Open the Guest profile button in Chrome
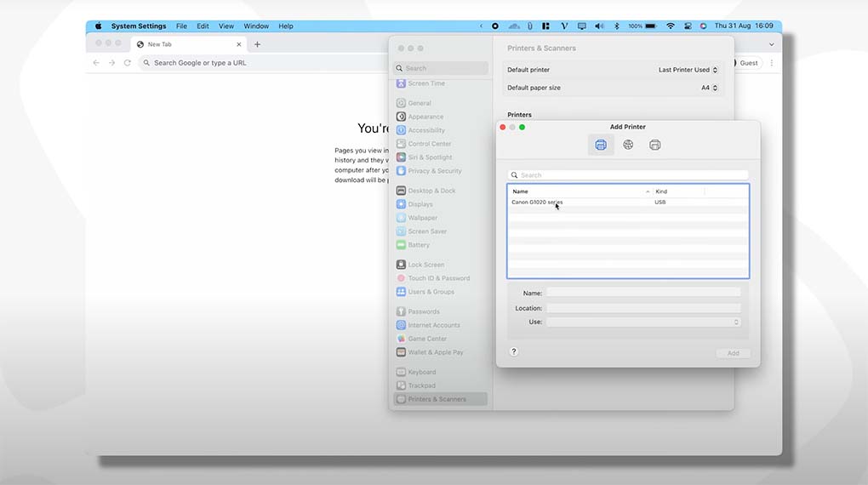This screenshot has width=868, height=485. click(x=748, y=63)
